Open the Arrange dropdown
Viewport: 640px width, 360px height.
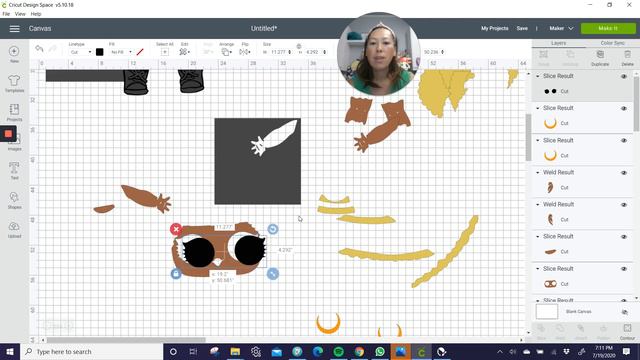227,52
